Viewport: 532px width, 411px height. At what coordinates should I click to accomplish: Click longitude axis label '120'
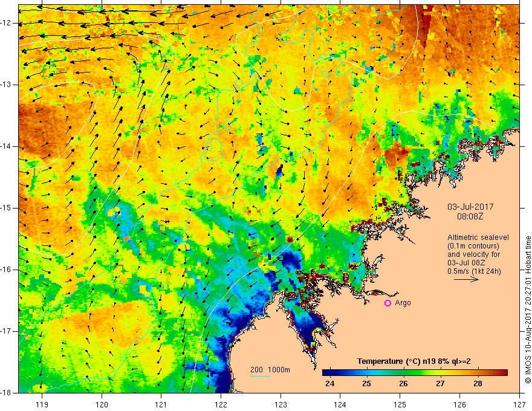102,404
